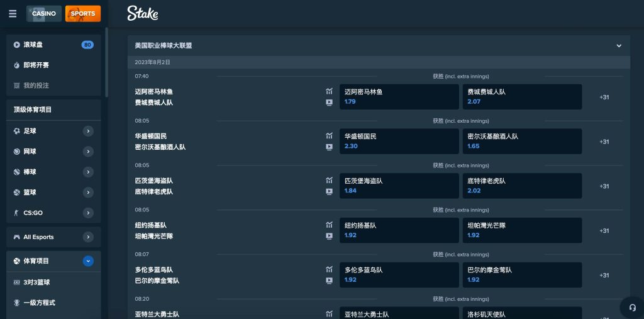Show +31 markets for 多伦多蓝鸟队 match

(x=604, y=275)
